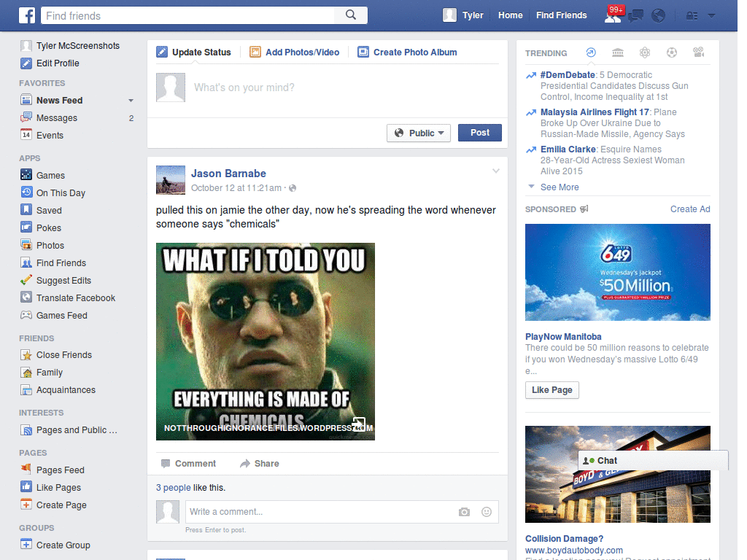Open Malaysia Airlines Flight 17 trending topic
The width and height of the screenshot is (747, 560).
click(x=595, y=112)
